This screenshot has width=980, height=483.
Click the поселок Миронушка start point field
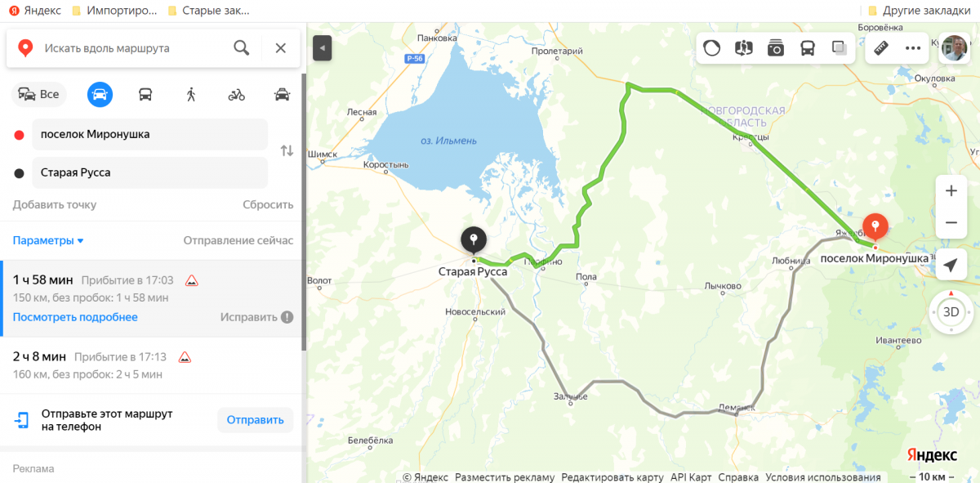150,134
